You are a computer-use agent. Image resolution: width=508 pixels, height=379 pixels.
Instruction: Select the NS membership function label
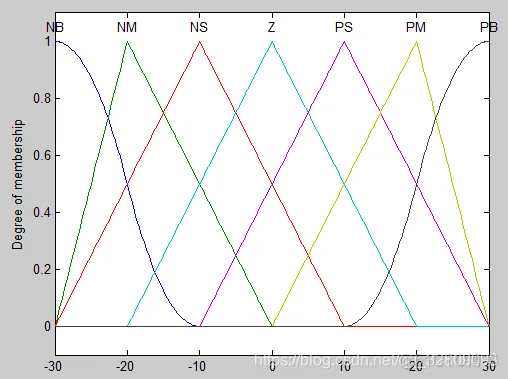point(199,27)
